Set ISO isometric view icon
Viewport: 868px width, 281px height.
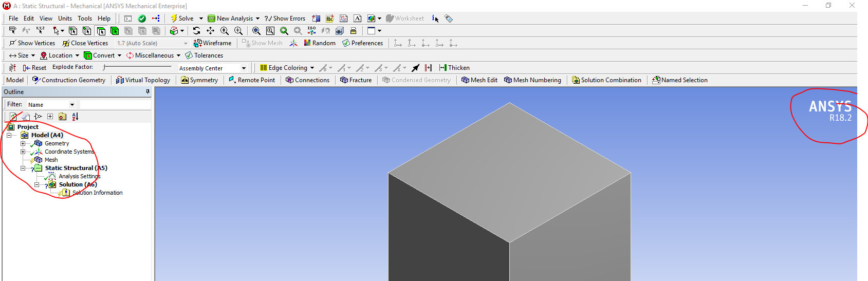click(311, 31)
